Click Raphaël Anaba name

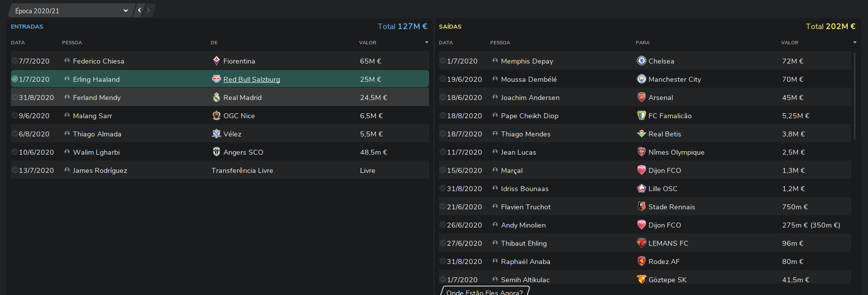click(x=526, y=262)
